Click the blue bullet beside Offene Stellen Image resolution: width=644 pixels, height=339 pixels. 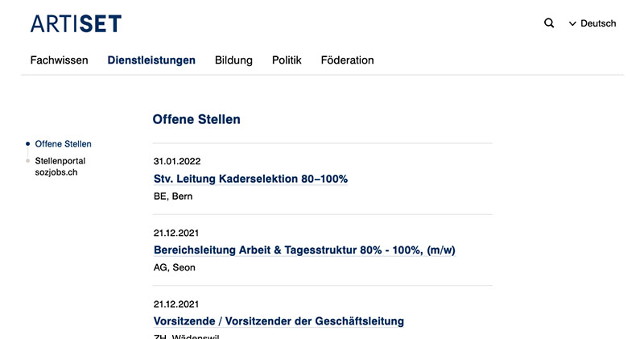(x=28, y=144)
